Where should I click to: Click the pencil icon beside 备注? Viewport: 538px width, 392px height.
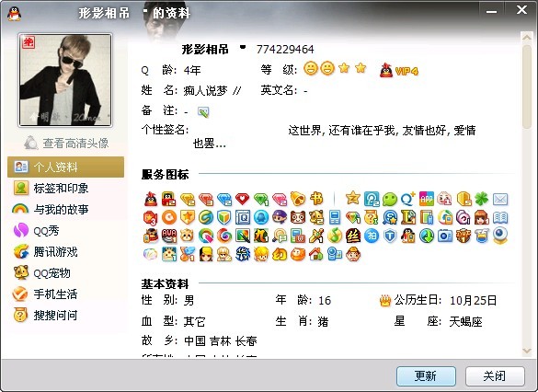tap(203, 112)
